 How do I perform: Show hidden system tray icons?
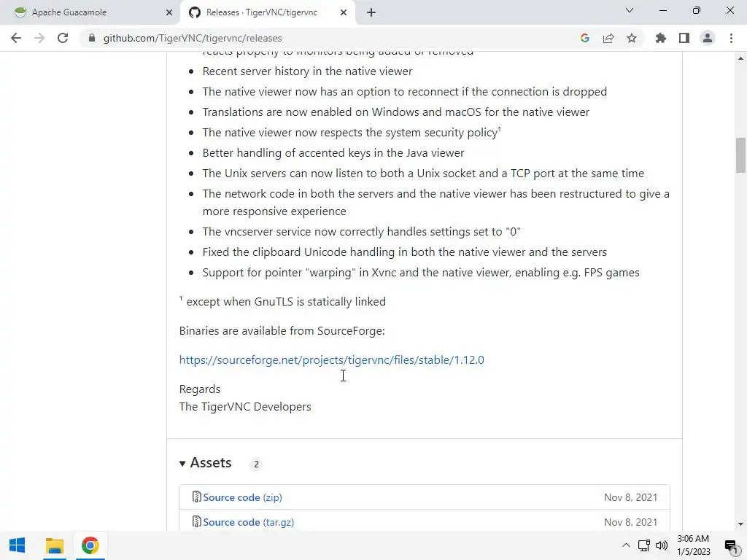(x=626, y=545)
